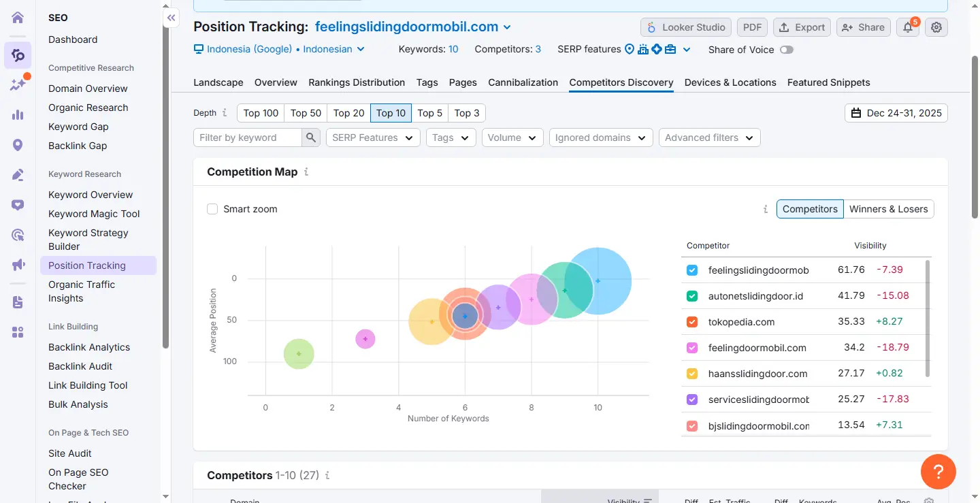This screenshot has width=980, height=503.
Task: Enable Smart zoom on the Competition Map
Action: 212,209
